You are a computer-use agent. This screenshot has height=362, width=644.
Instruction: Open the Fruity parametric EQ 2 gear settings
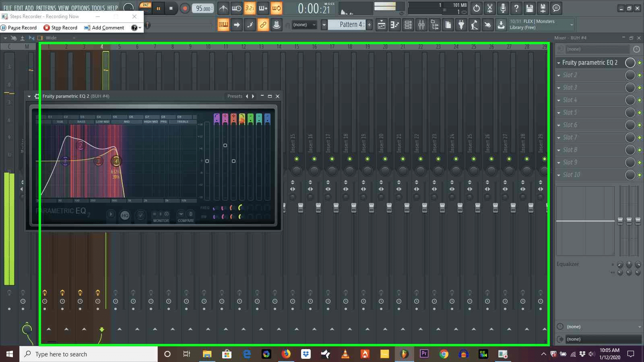click(37, 96)
